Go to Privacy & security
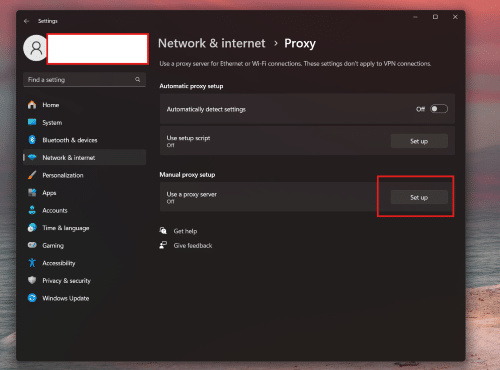Screen dimensions: 500x370 [x=84, y=281]
